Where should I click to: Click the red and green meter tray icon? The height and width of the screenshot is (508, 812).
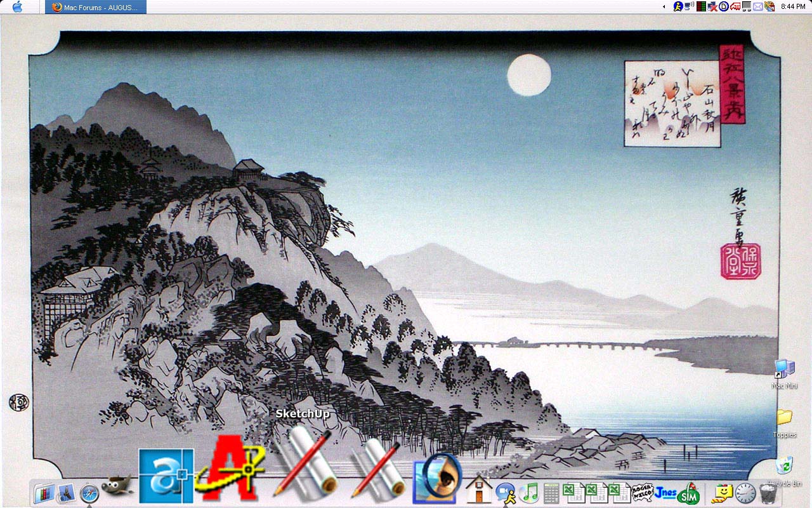(x=701, y=6)
